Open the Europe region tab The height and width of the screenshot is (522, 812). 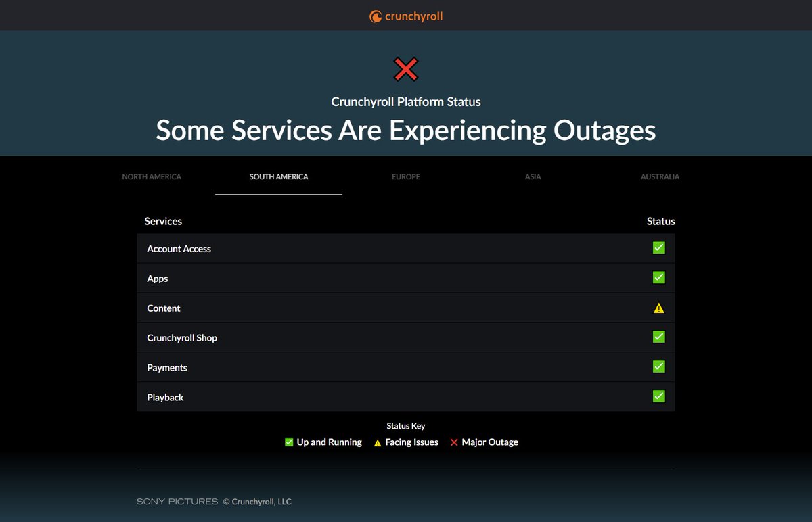click(x=406, y=176)
